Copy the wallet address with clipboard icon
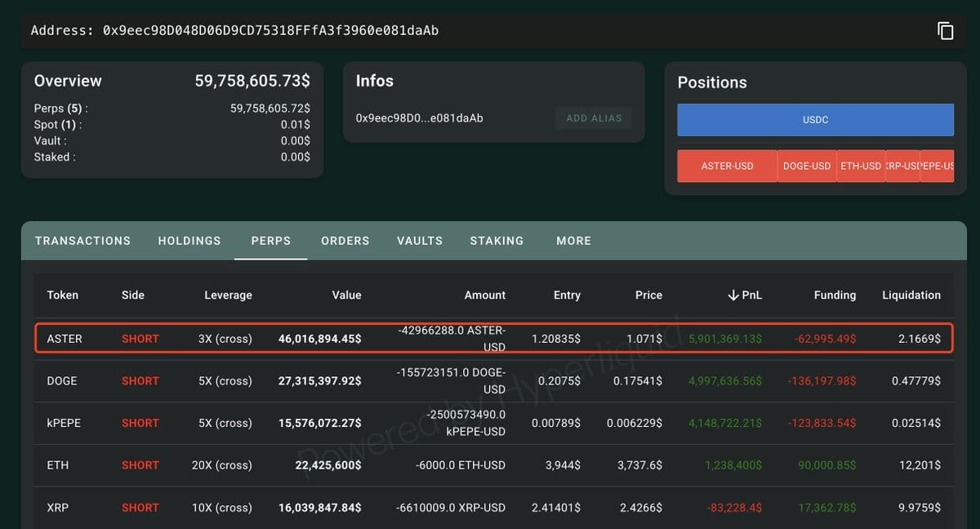980x529 pixels. pyautogui.click(x=945, y=31)
